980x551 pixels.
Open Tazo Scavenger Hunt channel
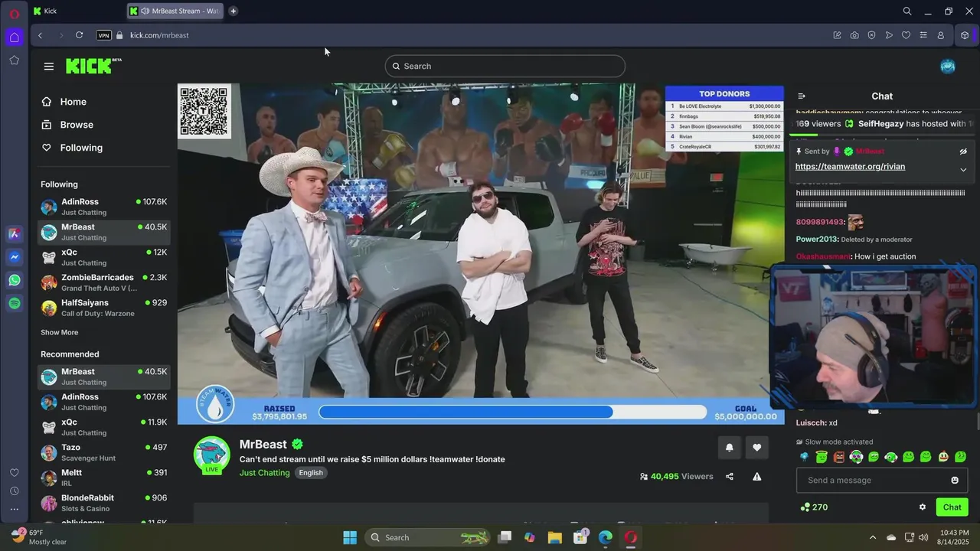click(x=103, y=452)
